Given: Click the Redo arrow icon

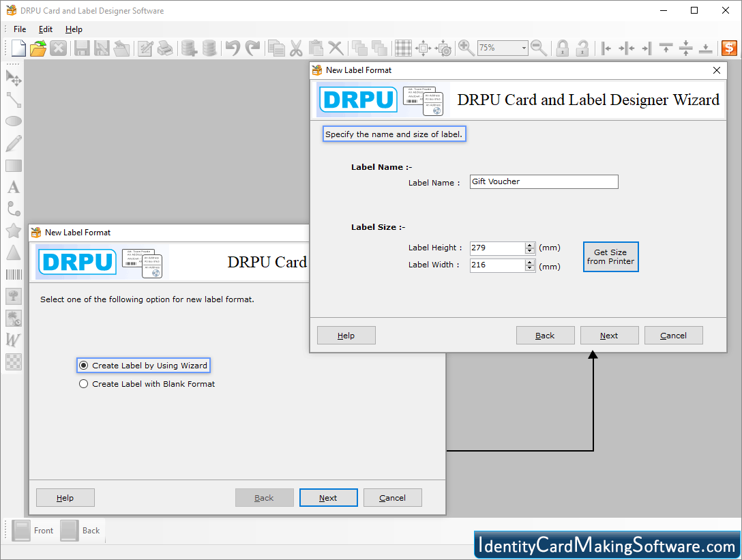Looking at the screenshot, I should pyautogui.click(x=253, y=48).
